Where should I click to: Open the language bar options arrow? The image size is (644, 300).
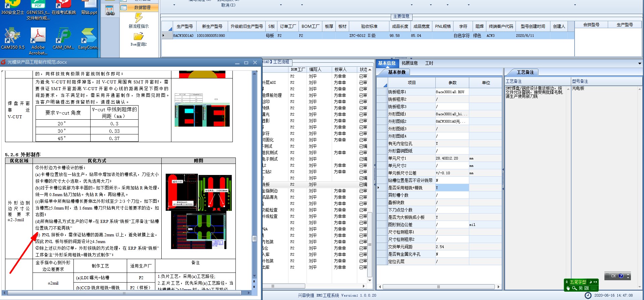pos(628,278)
